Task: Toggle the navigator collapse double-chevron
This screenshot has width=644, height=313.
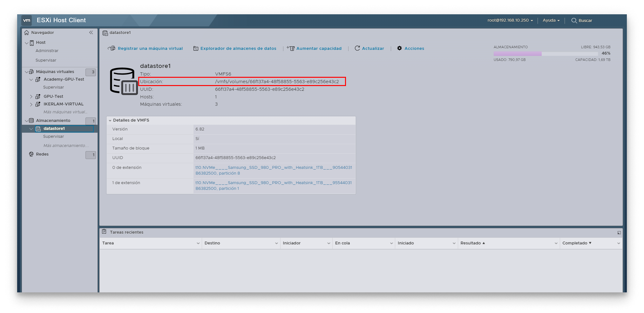Action: pos(91,32)
